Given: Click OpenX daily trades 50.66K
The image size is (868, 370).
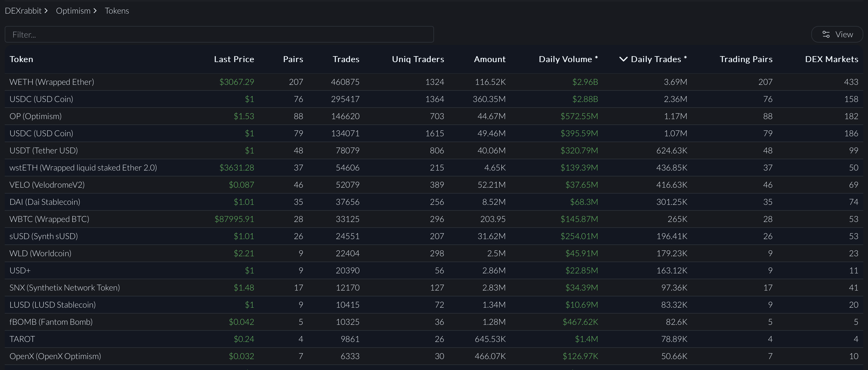Looking at the screenshot, I should click(x=674, y=356).
